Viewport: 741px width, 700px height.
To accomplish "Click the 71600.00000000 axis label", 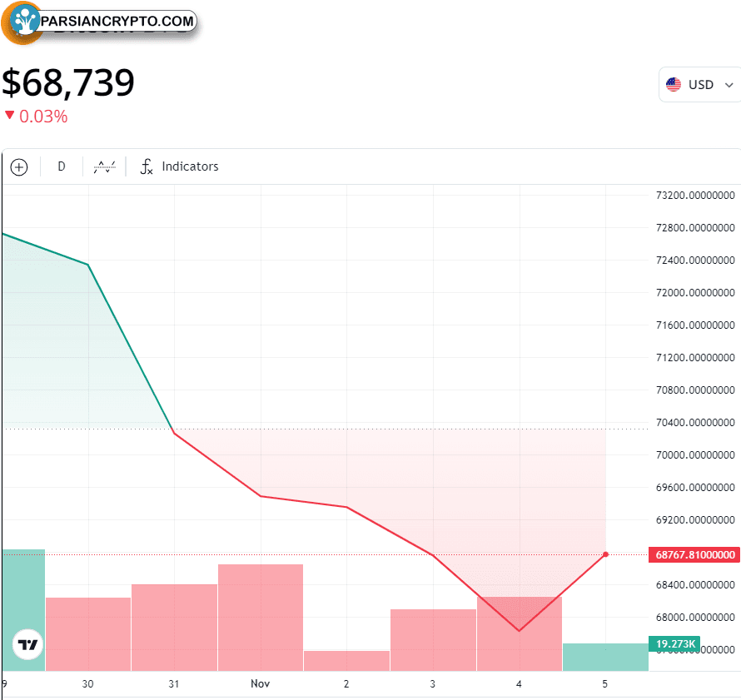I will [695, 325].
